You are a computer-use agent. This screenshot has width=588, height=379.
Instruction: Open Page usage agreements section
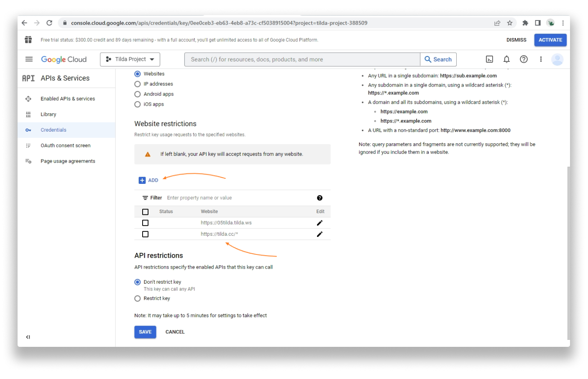[66, 161]
